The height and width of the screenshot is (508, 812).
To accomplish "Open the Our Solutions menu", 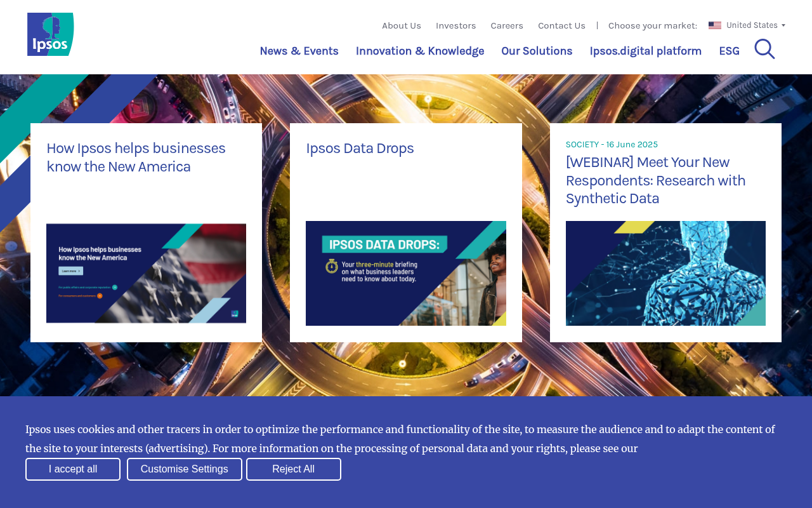I will click(x=537, y=51).
